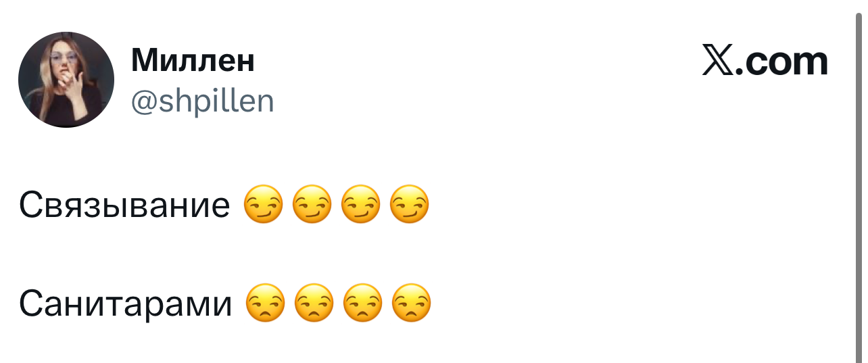Click the first letter of Миллен
Image resolution: width=868 pixels, height=363 pixels.
(144, 60)
